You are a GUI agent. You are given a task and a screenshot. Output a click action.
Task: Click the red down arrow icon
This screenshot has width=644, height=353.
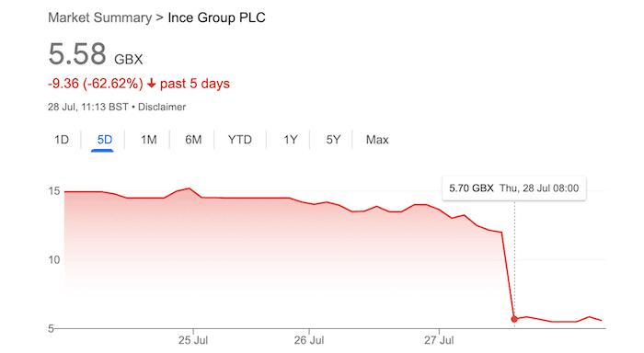point(151,84)
